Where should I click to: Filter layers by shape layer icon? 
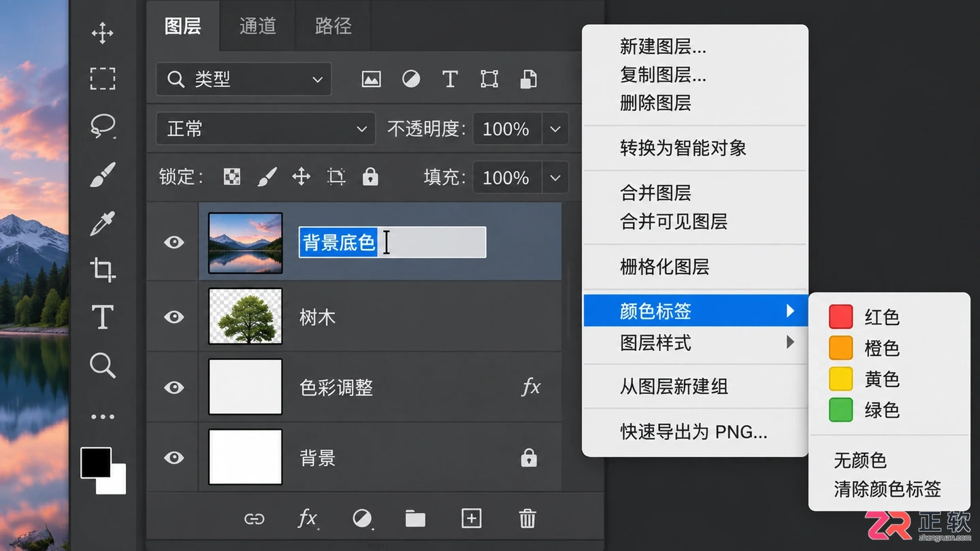click(489, 80)
